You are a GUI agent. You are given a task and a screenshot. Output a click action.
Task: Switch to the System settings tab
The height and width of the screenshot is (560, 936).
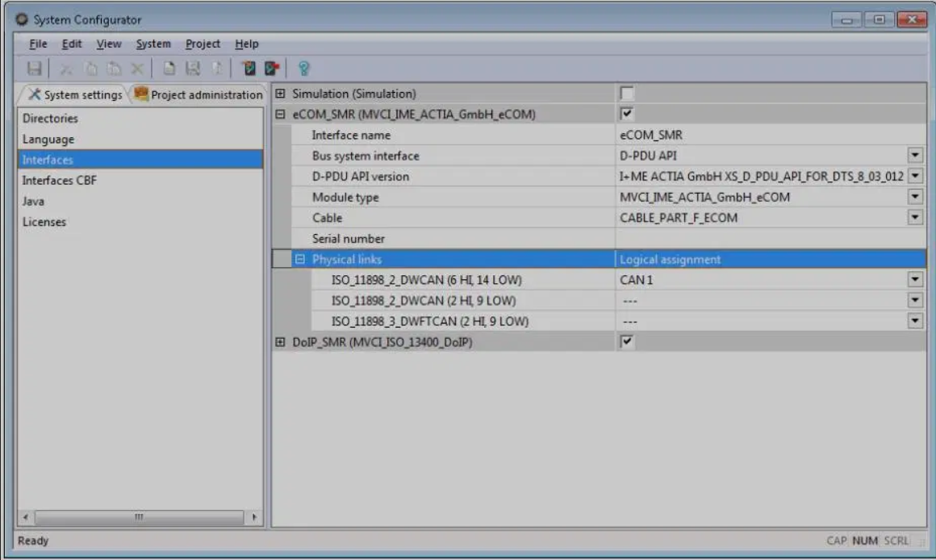(x=74, y=94)
